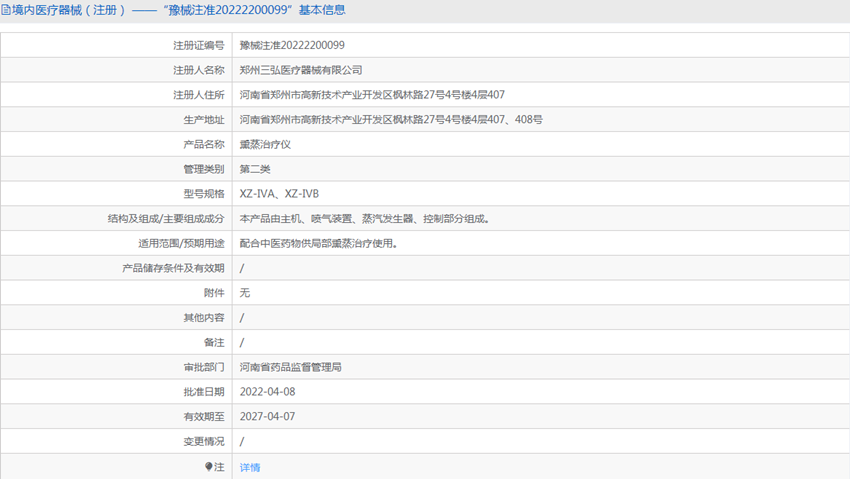Select the slash value in 其他内容 row

click(x=242, y=318)
